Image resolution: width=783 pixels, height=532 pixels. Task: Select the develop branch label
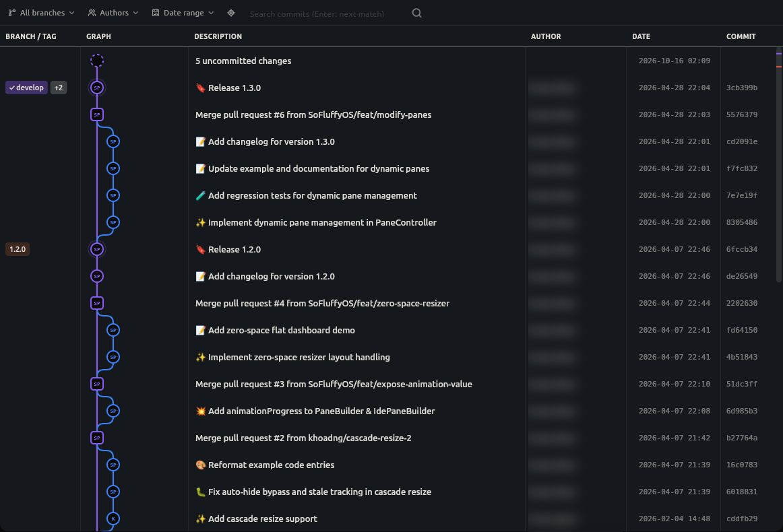[26, 88]
